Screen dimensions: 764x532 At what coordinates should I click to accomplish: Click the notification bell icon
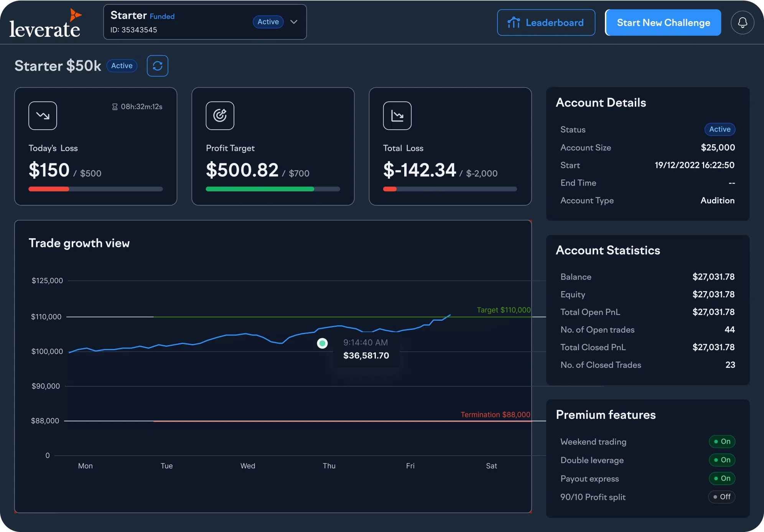point(742,23)
